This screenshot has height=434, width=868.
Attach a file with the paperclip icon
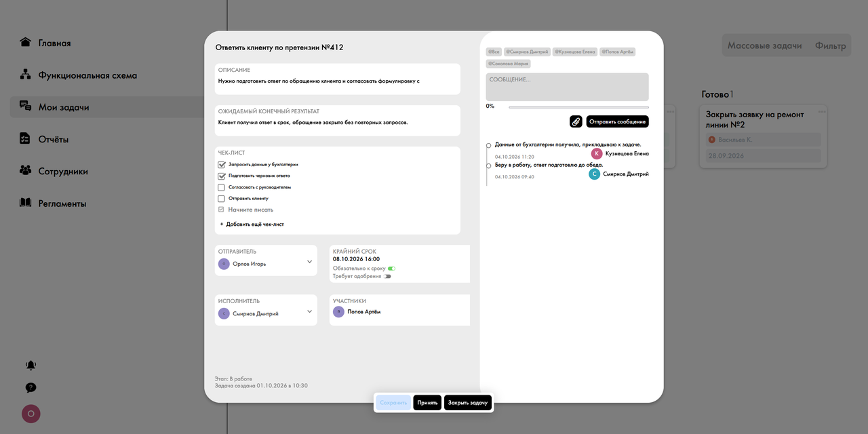pyautogui.click(x=576, y=121)
